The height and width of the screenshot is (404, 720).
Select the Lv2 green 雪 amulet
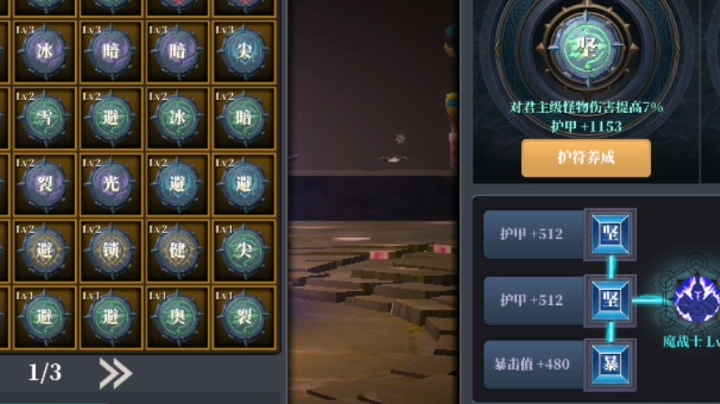tap(45, 118)
